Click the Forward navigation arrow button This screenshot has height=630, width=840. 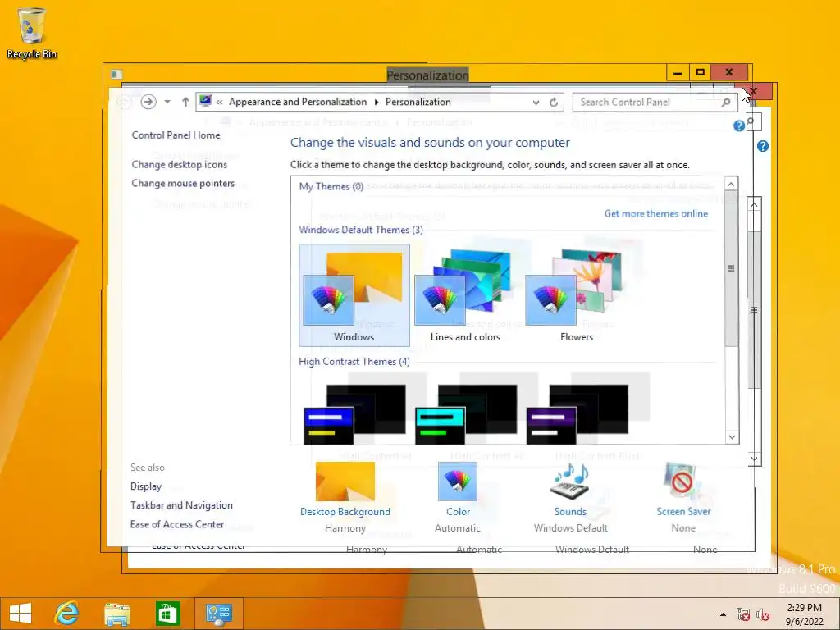(x=148, y=102)
